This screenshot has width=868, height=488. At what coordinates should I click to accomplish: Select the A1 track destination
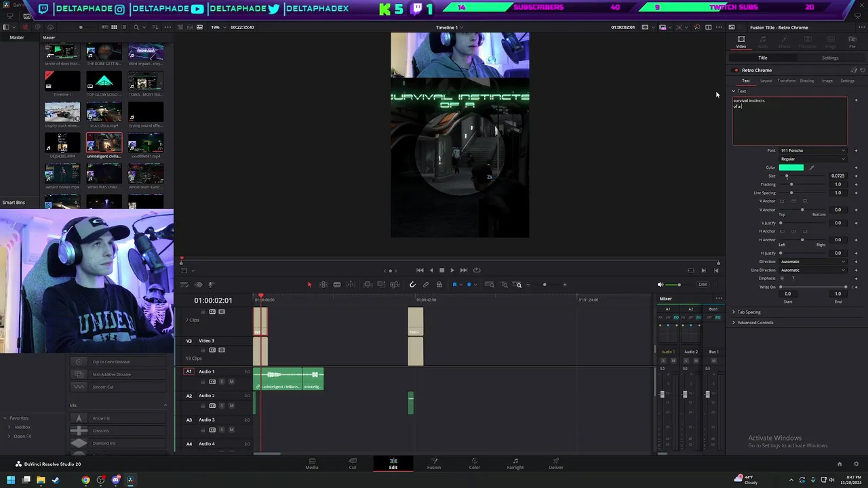[x=189, y=371]
